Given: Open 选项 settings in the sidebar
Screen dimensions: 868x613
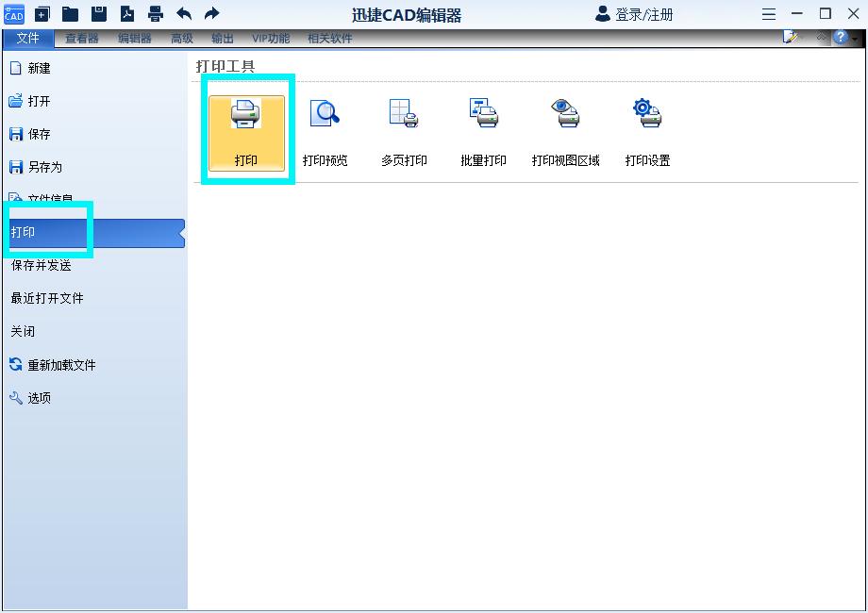Looking at the screenshot, I should point(30,398).
